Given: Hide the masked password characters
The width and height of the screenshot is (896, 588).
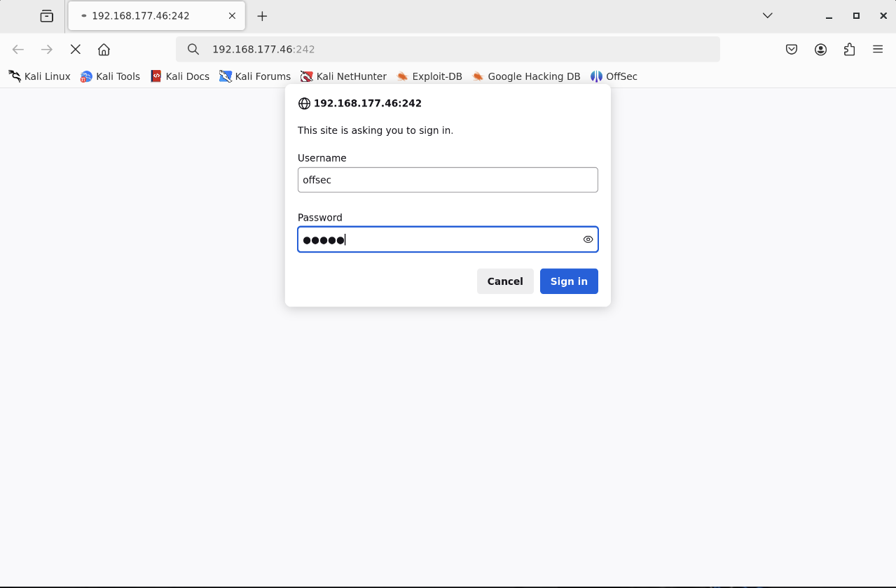Looking at the screenshot, I should (x=588, y=239).
